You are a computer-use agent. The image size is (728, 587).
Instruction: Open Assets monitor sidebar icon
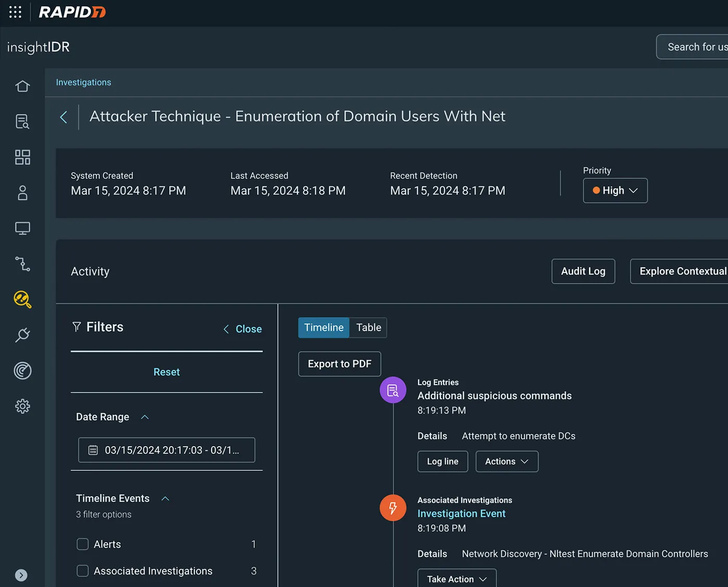point(22,228)
